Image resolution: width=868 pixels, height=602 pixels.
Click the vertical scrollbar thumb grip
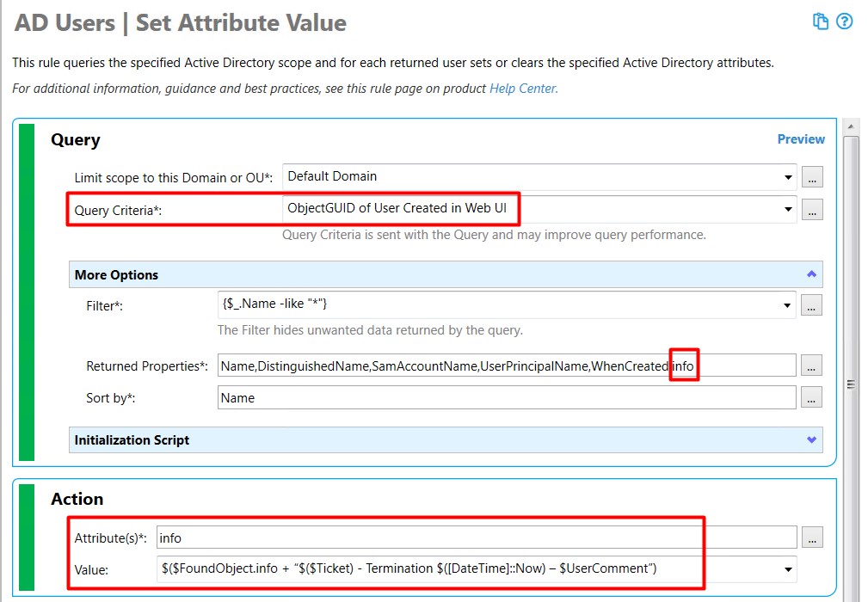(851, 384)
